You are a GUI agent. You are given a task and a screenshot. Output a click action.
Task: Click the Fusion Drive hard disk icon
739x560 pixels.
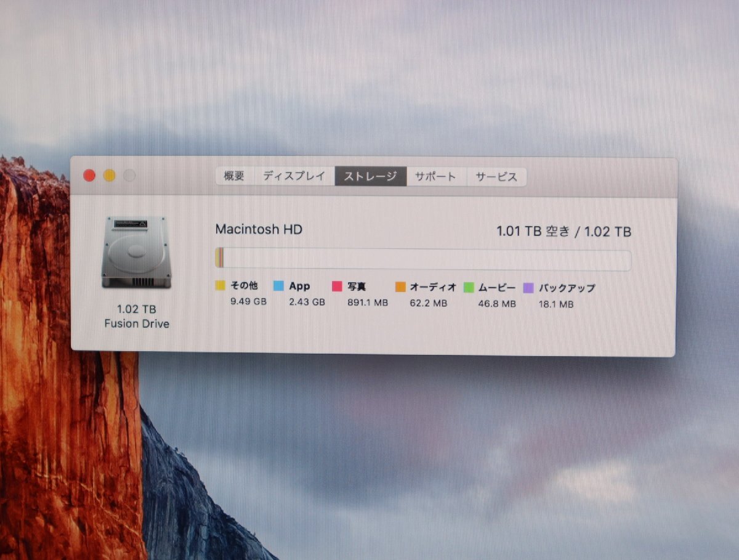click(x=136, y=252)
